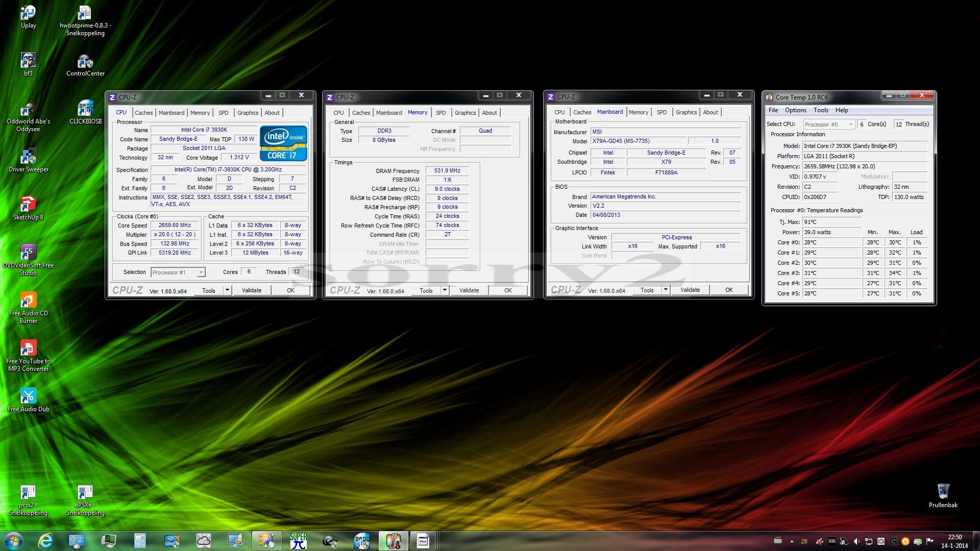Open Core Temp Options menu
Screen dimensions: 980x551
tap(795, 110)
